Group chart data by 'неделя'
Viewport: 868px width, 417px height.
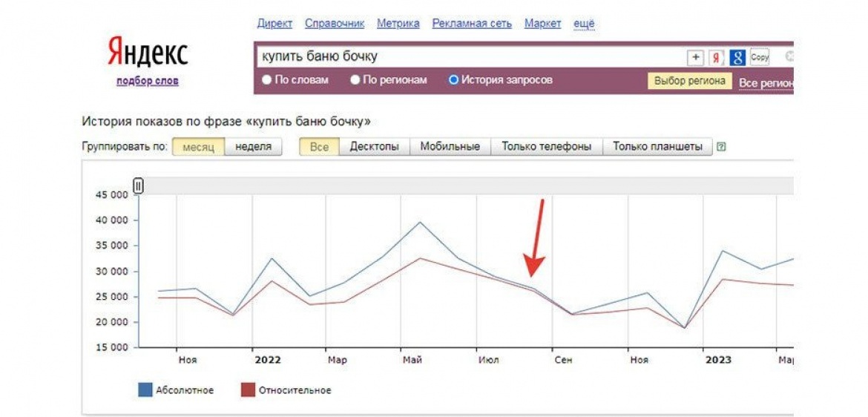click(253, 147)
